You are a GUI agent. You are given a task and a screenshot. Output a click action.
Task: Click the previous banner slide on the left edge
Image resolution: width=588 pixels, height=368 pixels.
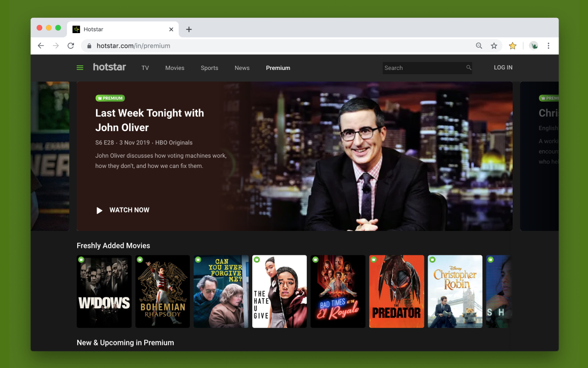[x=50, y=156]
